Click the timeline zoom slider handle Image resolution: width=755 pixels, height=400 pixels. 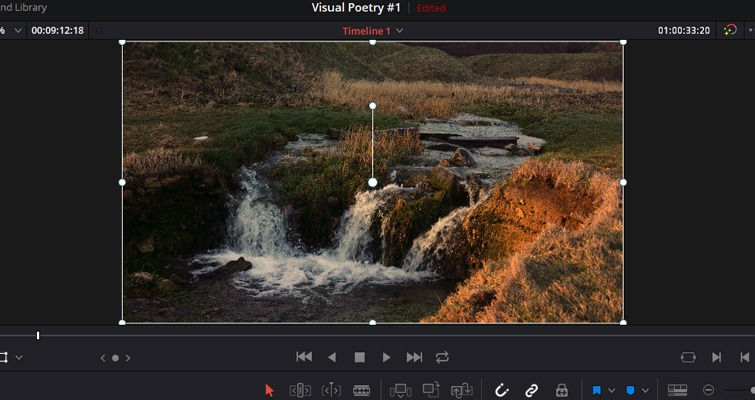point(752,390)
